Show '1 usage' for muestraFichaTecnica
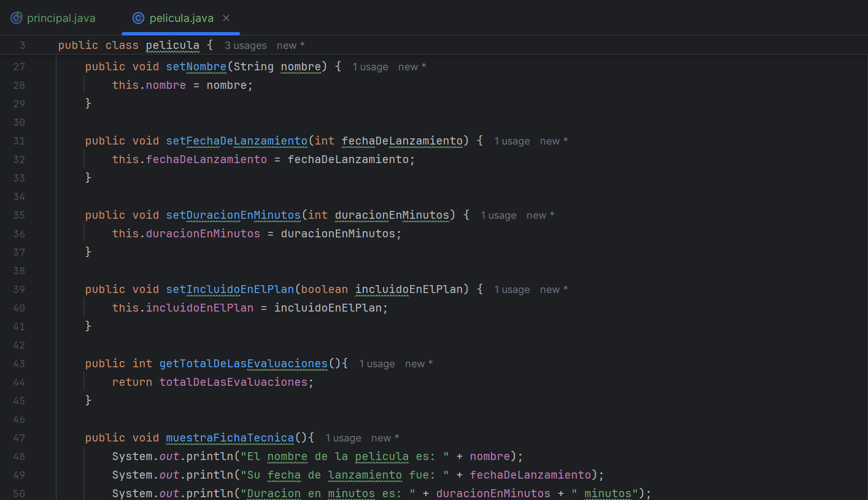 click(343, 438)
